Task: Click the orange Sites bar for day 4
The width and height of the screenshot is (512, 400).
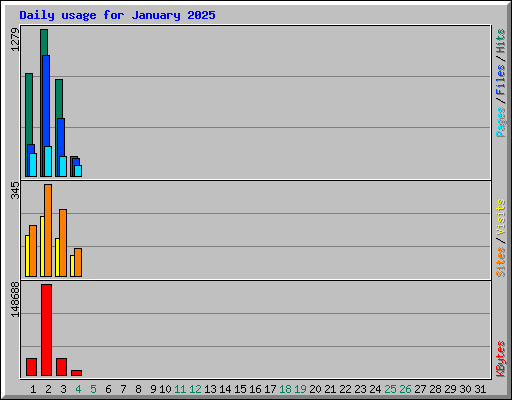Action: point(78,262)
